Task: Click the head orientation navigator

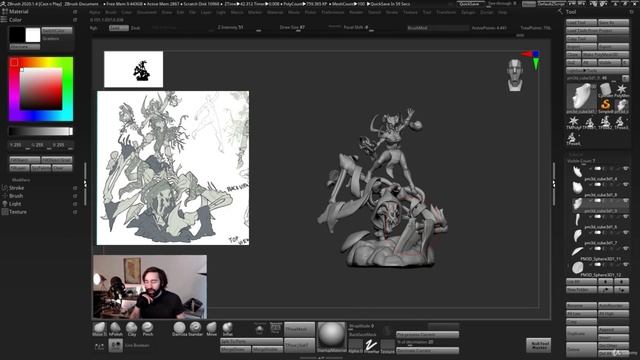Action: click(515, 75)
